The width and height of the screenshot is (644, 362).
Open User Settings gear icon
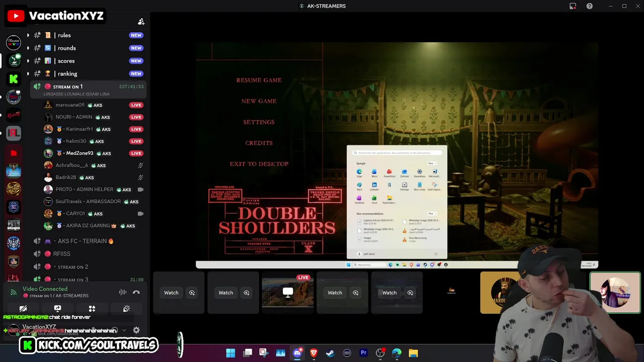click(x=136, y=330)
